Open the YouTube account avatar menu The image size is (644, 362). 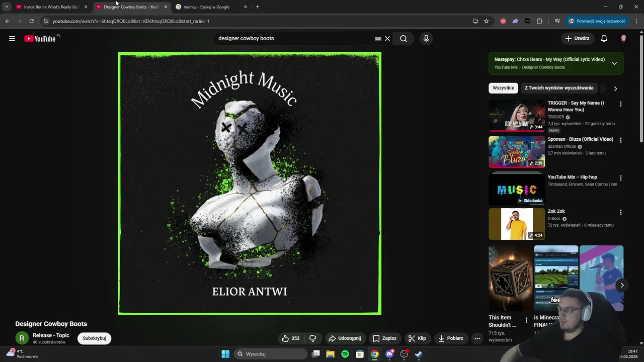(x=624, y=39)
